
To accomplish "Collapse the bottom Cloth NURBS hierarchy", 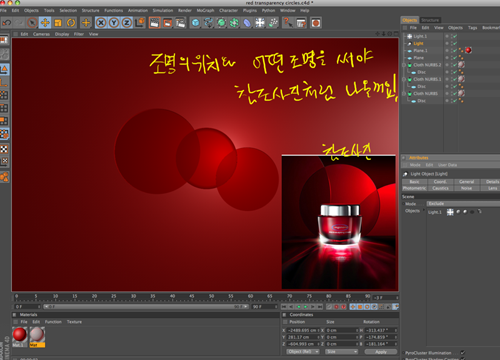I will (x=404, y=93).
